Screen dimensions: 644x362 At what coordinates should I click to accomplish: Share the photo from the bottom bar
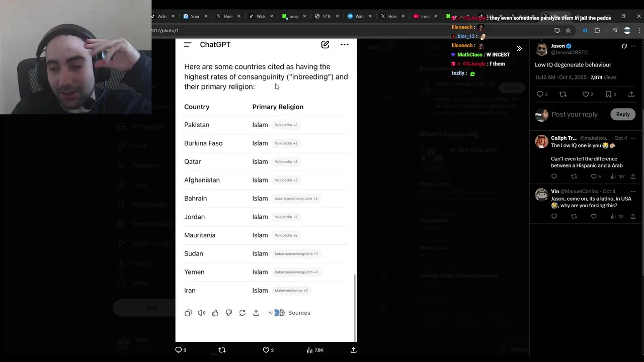(x=354, y=350)
